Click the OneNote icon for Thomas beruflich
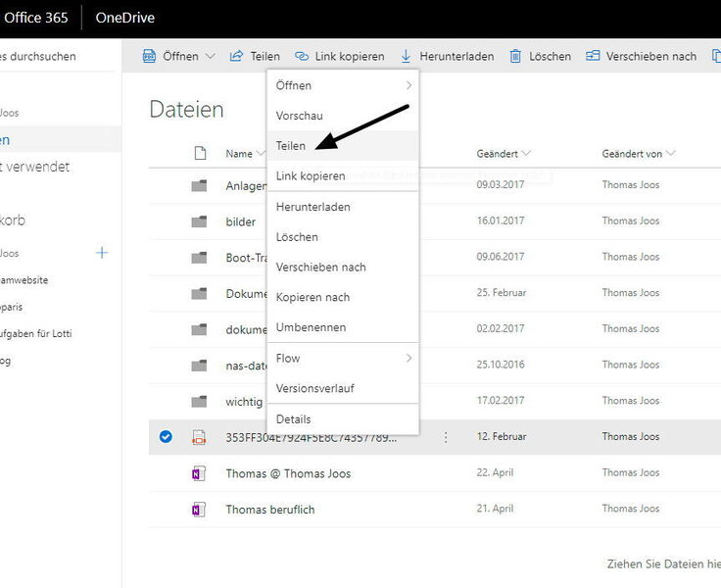This screenshot has height=588, width=721. point(199,510)
